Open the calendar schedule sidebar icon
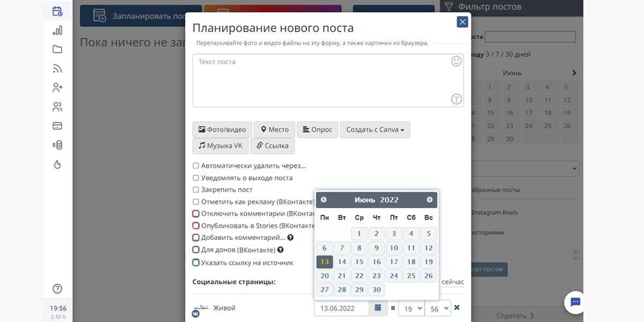The height and width of the screenshot is (322, 644). 57,11
